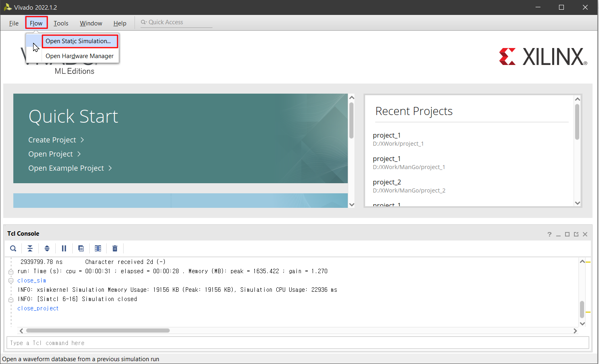Viewport: 599px width, 364px height.
Task: Click Tcl Console horizontal scroll right arrow
Action: point(575,331)
